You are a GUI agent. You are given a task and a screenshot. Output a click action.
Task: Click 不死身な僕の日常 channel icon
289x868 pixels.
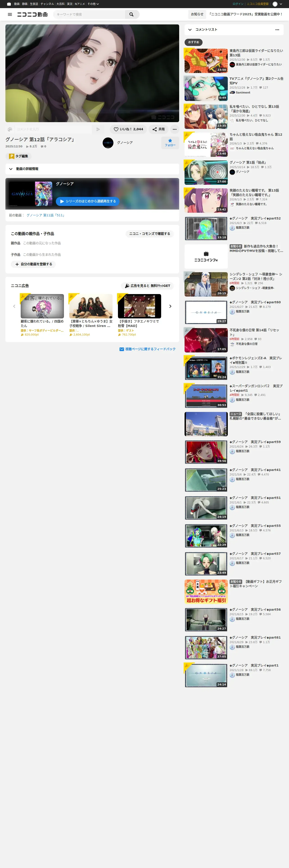point(232,344)
